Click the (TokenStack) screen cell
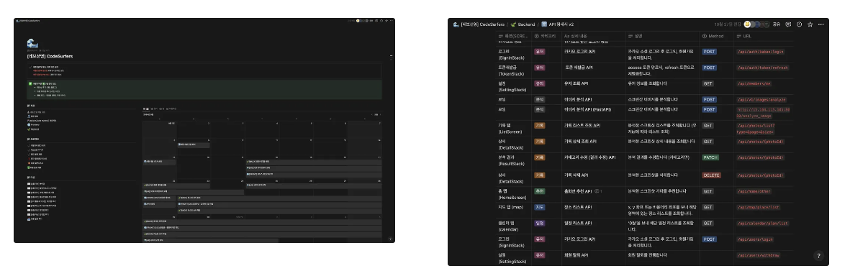The image size is (868, 276). pyautogui.click(x=512, y=70)
